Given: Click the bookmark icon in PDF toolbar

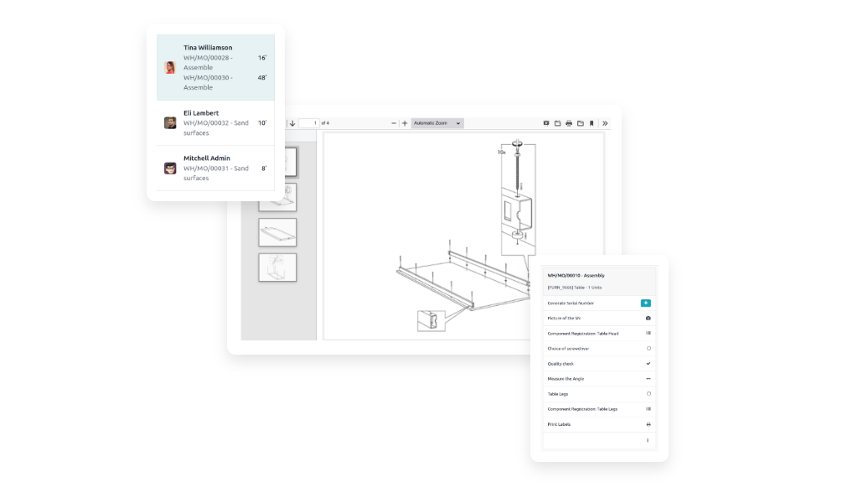Looking at the screenshot, I should point(592,123).
